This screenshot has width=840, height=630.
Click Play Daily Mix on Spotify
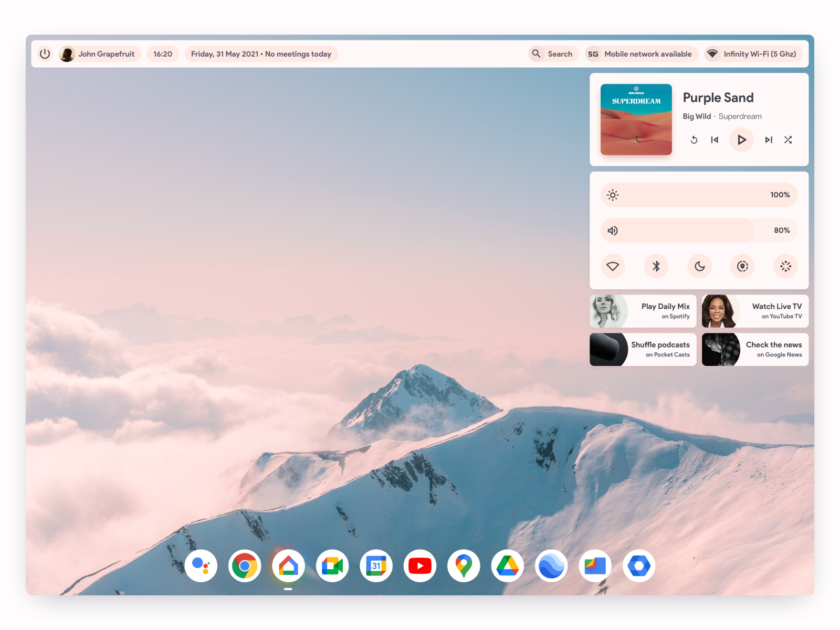[x=643, y=311]
